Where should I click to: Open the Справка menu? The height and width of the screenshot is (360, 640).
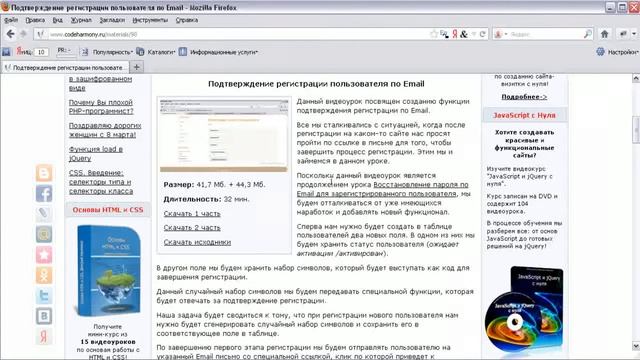point(187,20)
